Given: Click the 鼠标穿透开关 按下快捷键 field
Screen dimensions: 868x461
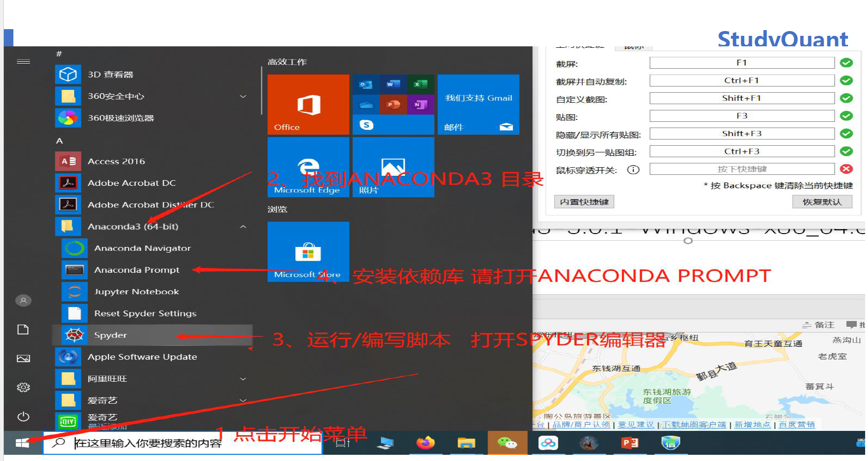Looking at the screenshot, I should [742, 169].
